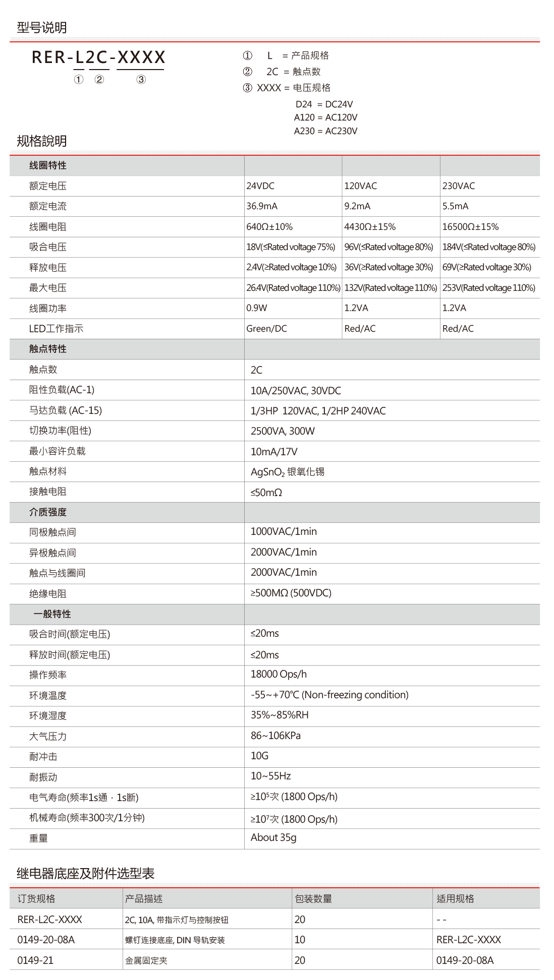Select the 2500VA, 300W switching power value
This screenshot has height=980, width=554.
(x=283, y=431)
